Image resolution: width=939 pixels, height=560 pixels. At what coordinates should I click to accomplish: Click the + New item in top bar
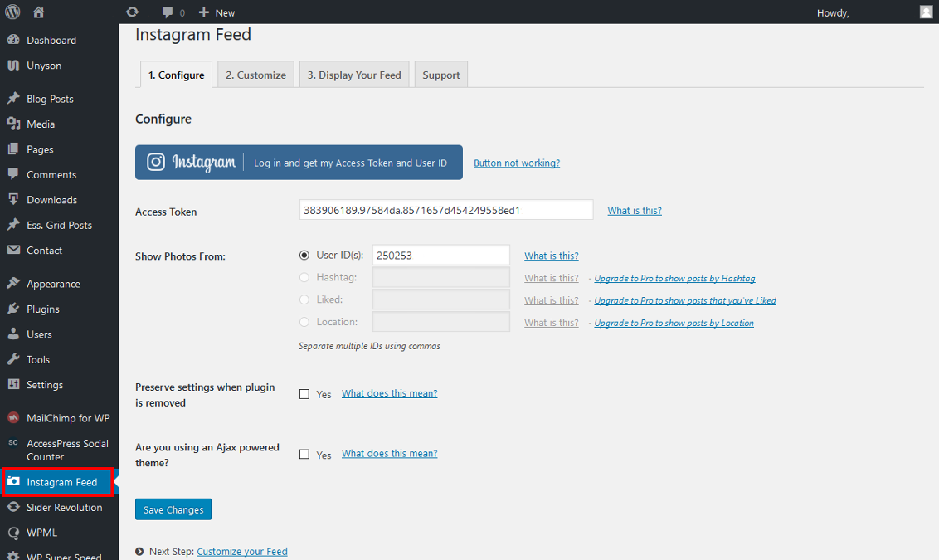217,12
